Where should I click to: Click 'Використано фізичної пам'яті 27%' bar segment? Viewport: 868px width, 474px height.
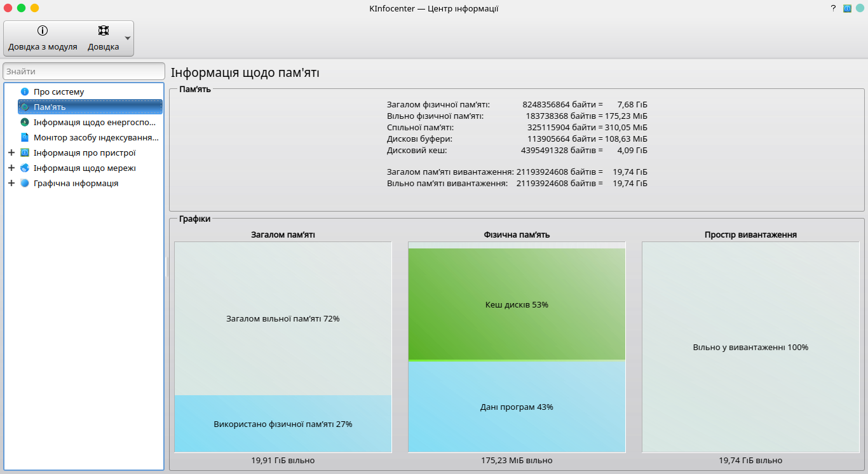283,424
